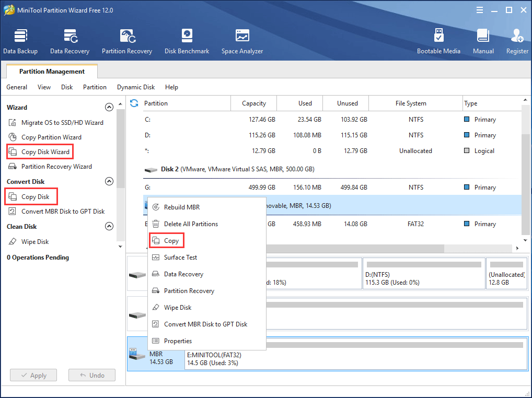The image size is (532, 398).
Task: Collapse the Wizard section
Action: [109, 107]
